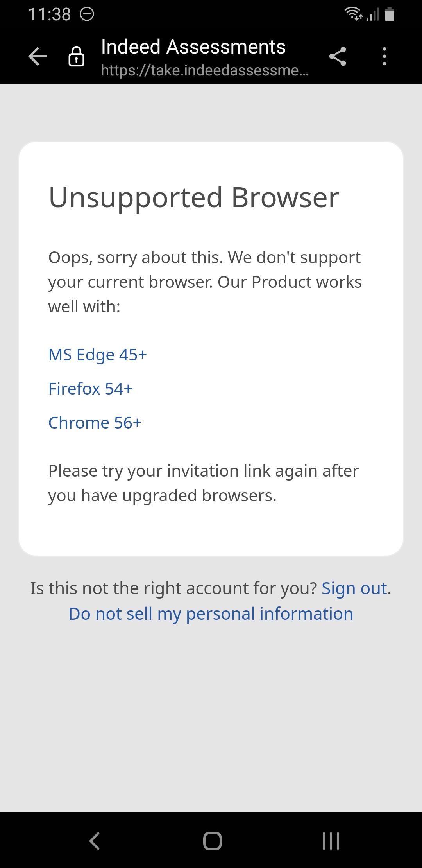Tap the Indeed Assessments page title
The height and width of the screenshot is (868, 422).
(193, 47)
